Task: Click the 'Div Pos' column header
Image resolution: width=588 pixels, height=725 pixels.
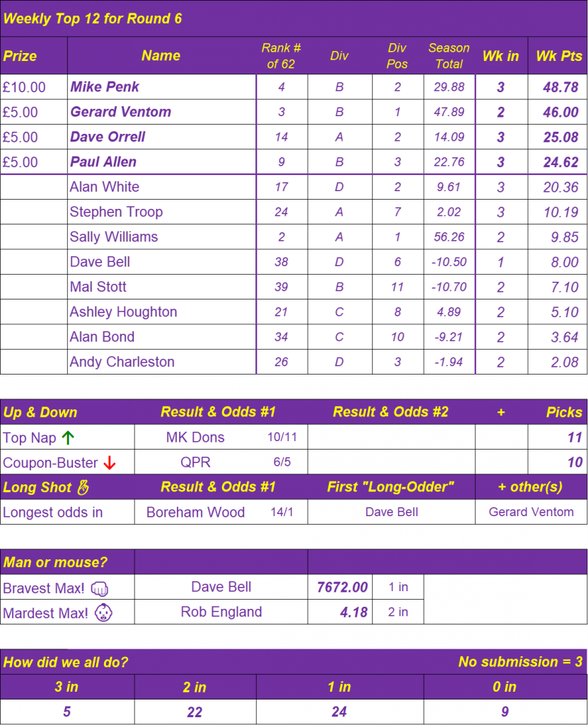Action: 397,56
